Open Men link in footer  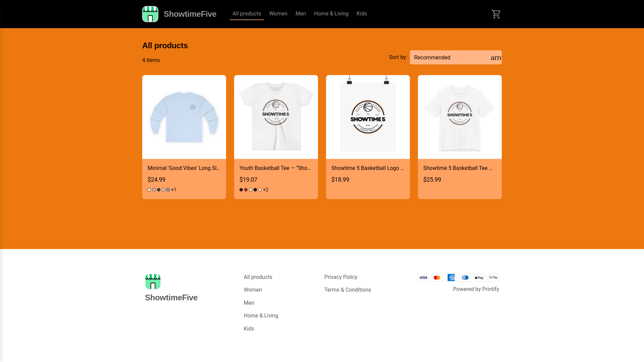click(x=249, y=303)
